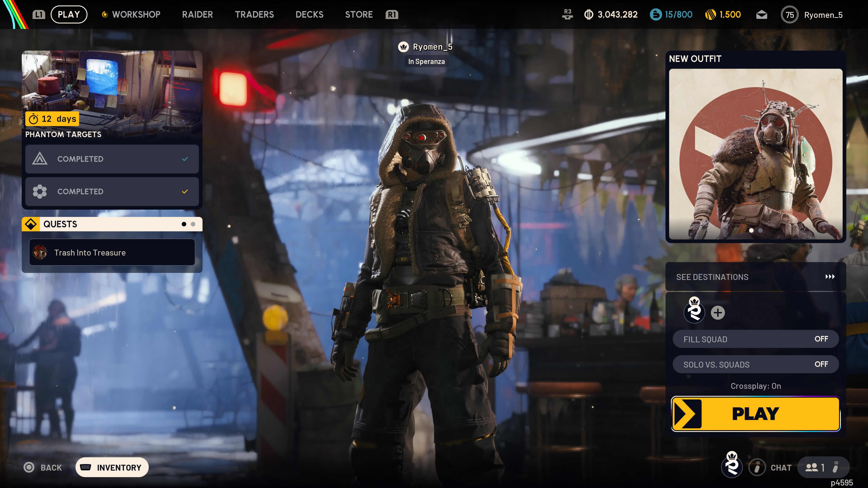This screenshot has width=868, height=488.
Task: Open the RAIDER tab
Action: (x=198, y=14)
